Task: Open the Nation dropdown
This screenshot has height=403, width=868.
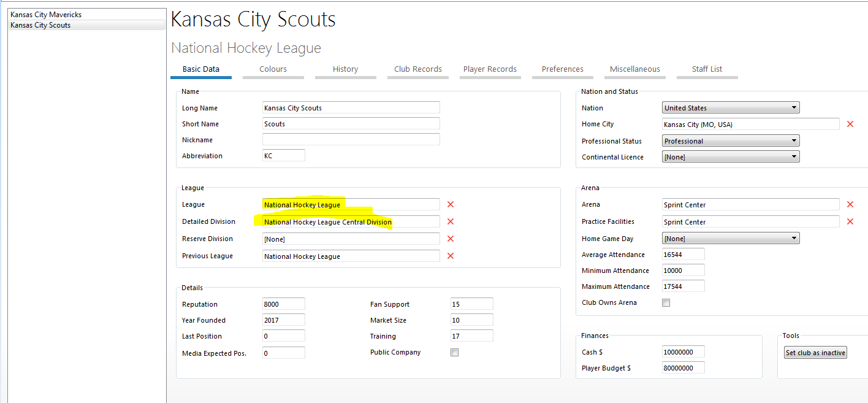Action: [731, 107]
